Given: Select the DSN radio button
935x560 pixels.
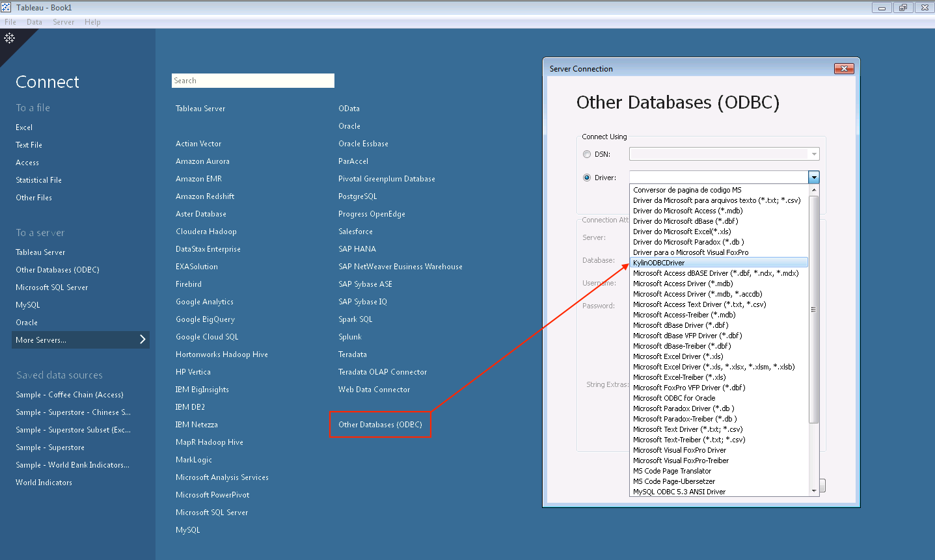Looking at the screenshot, I should (587, 154).
